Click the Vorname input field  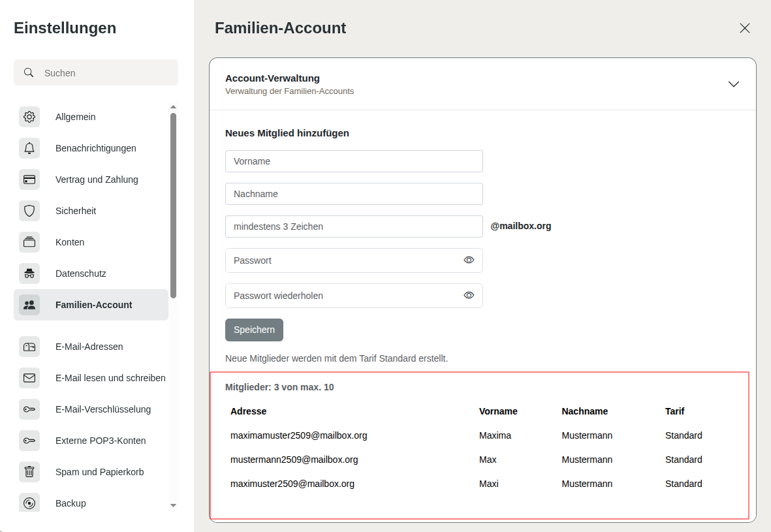[354, 161]
